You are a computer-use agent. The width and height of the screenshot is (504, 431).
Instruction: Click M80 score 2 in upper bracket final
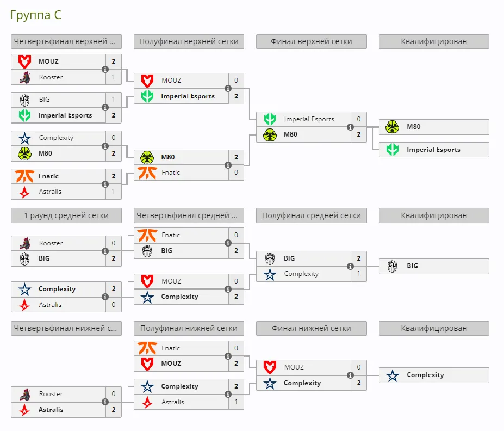[359, 134]
